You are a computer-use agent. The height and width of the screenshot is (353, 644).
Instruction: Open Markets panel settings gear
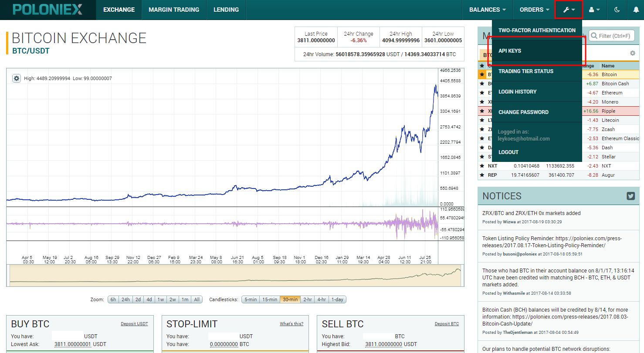(633, 53)
